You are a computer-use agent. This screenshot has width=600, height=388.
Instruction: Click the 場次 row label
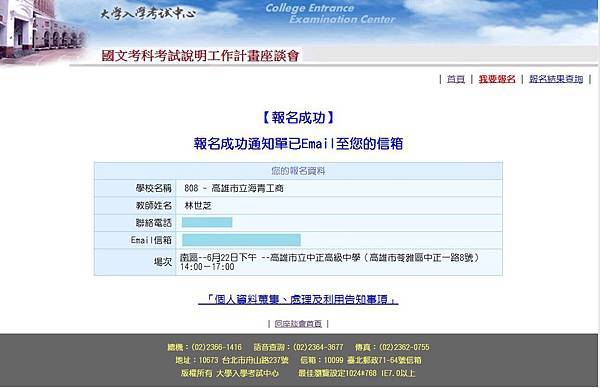tap(163, 262)
